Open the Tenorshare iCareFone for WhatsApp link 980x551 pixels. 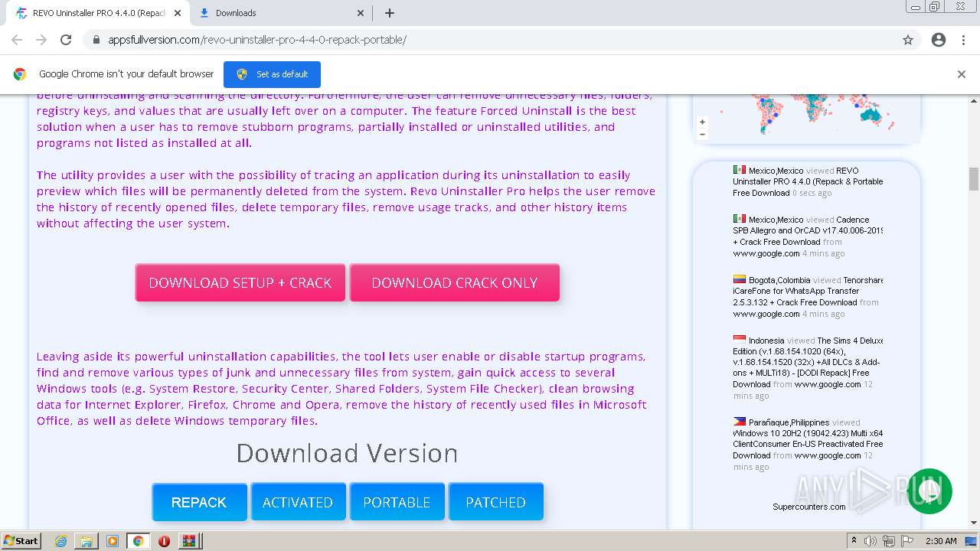click(808, 291)
